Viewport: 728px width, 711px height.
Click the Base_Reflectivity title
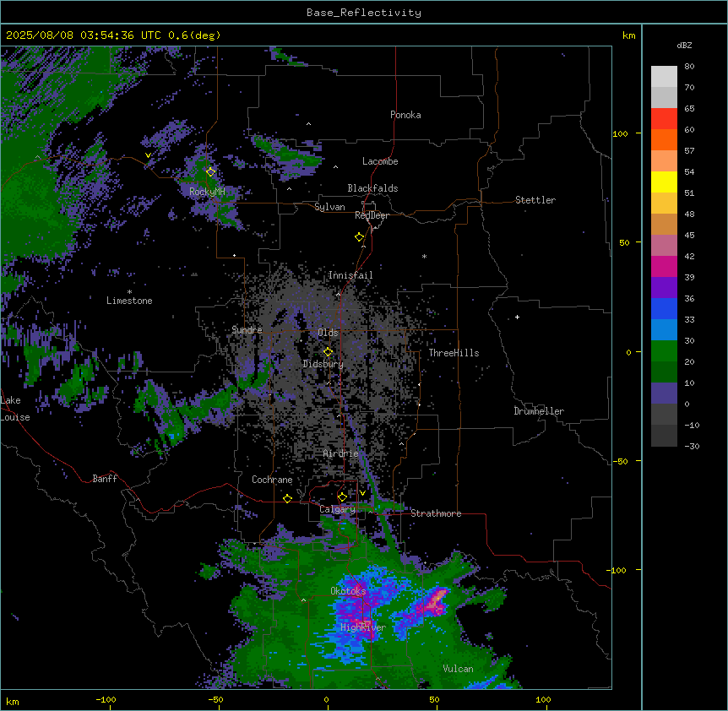point(364,13)
